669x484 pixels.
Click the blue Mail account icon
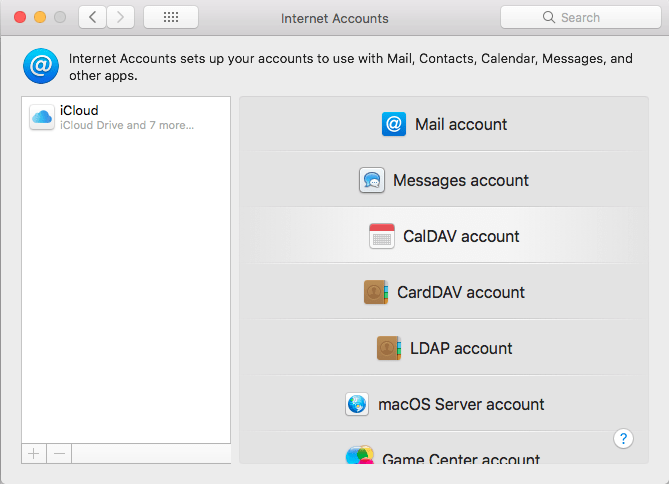point(393,124)
